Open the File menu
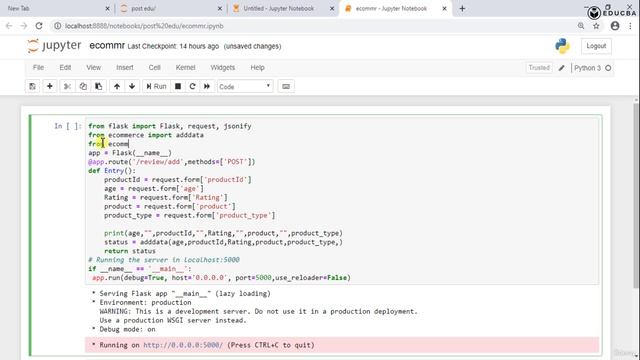This screenshot has width=640, height=360. [x=38, y=68]
